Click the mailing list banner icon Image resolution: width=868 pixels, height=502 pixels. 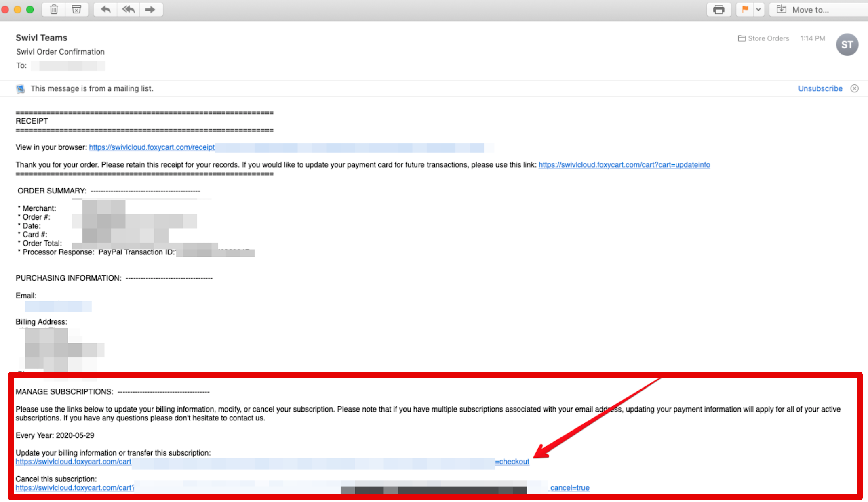point(21,89)
